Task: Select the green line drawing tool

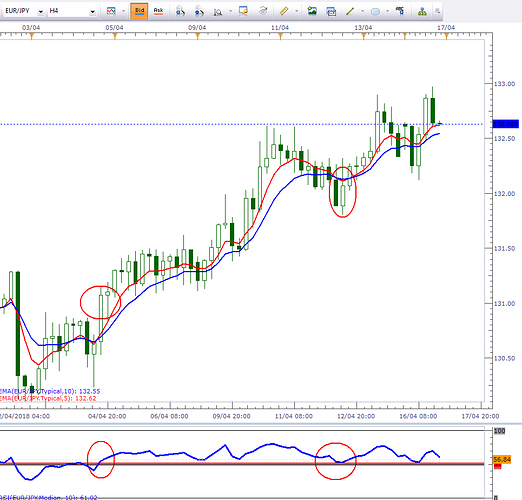Action: 350,12
